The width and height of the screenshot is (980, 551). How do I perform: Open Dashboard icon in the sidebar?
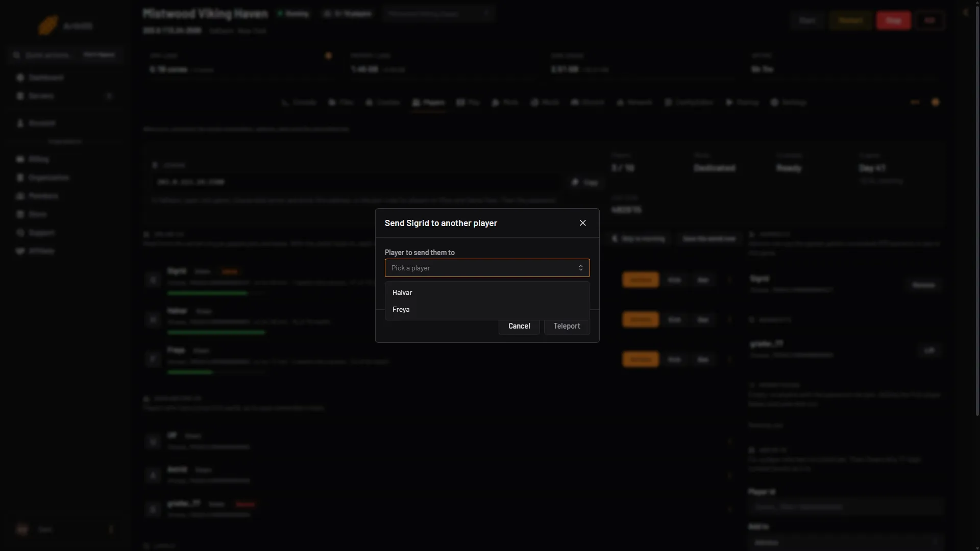20,78
